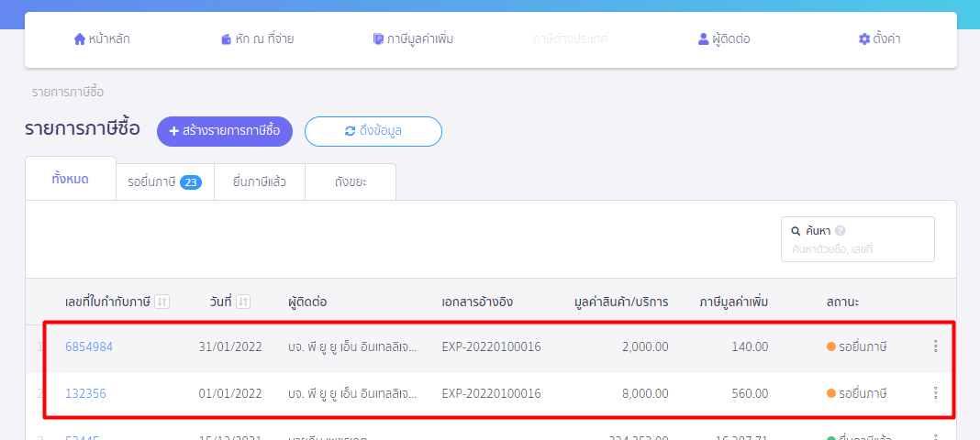
Task: Click the ดึงข้อมูล refresh button
Action: point(373,131)
